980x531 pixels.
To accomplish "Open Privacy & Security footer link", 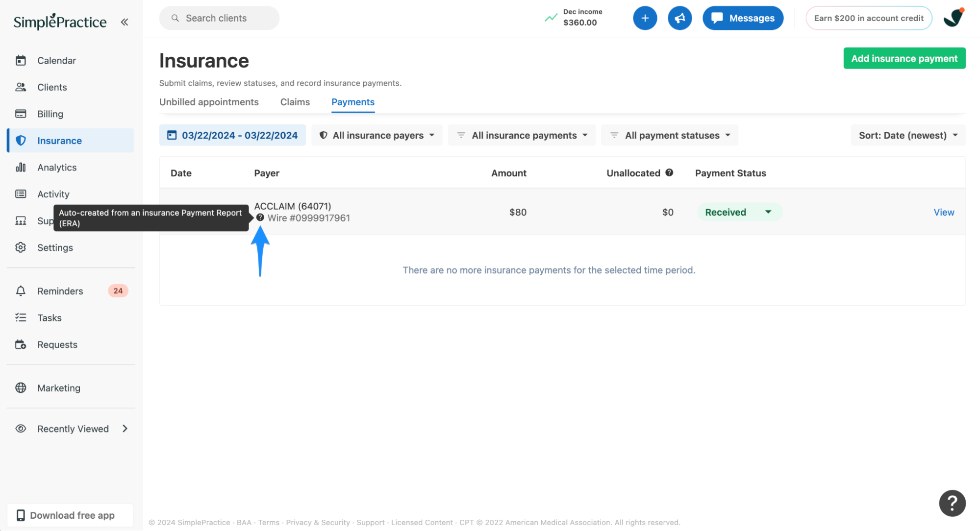I will (x=318, y=523).
